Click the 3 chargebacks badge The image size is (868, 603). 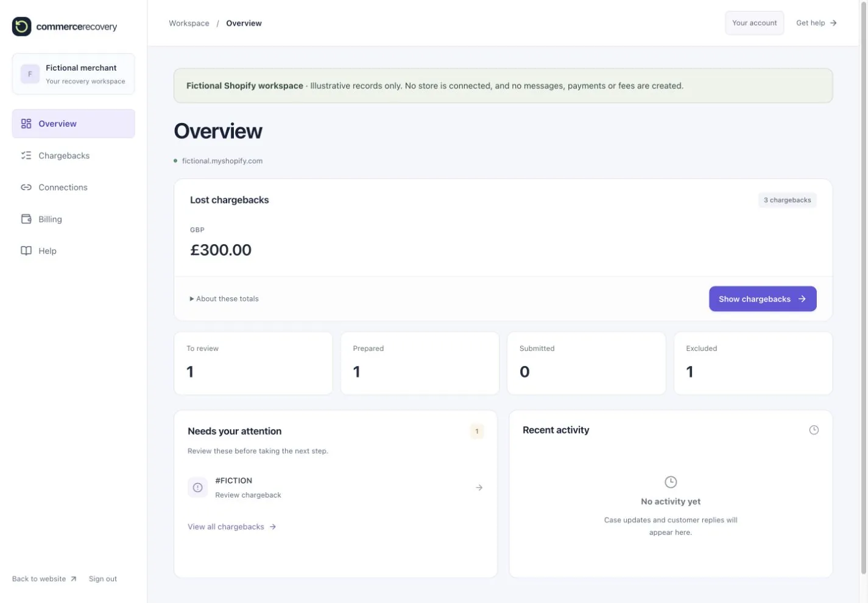coord(787,200)
